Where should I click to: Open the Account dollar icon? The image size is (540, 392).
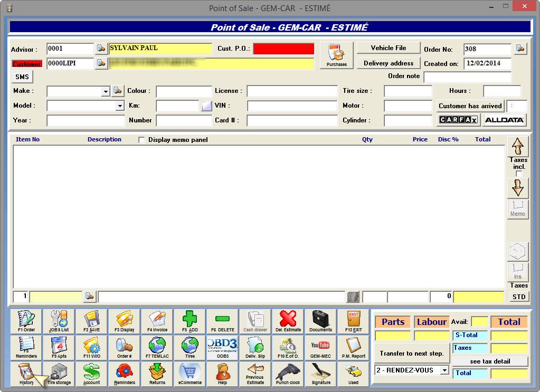coord(92,374)
